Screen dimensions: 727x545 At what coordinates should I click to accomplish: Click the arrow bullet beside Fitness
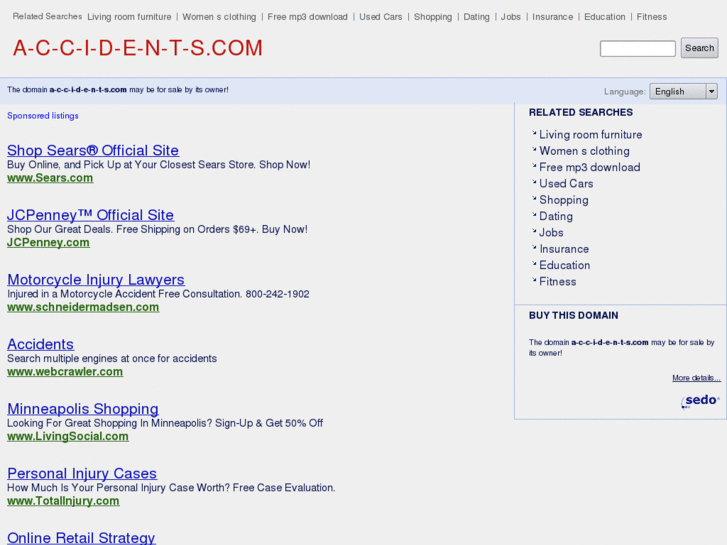pyautogui.click(x=534, y=280)
